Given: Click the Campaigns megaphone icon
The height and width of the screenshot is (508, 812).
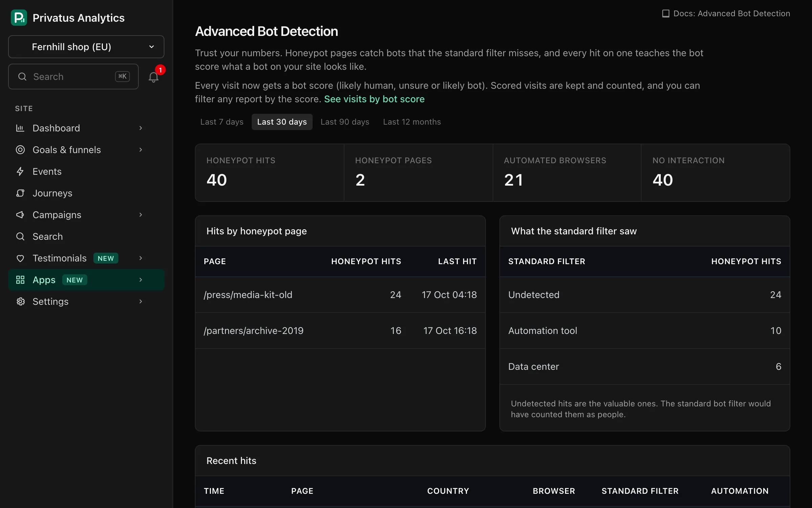Looking at the screenshot, I should tap(20, 215).
